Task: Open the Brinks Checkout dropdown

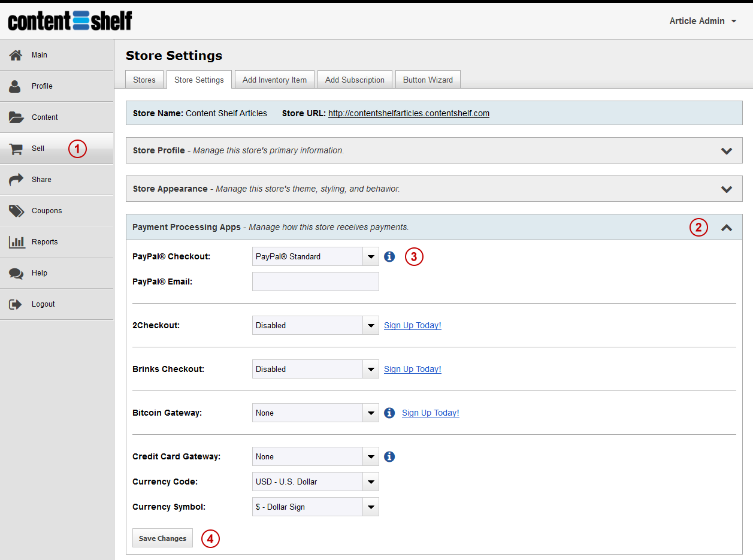Action: point(316,369)
